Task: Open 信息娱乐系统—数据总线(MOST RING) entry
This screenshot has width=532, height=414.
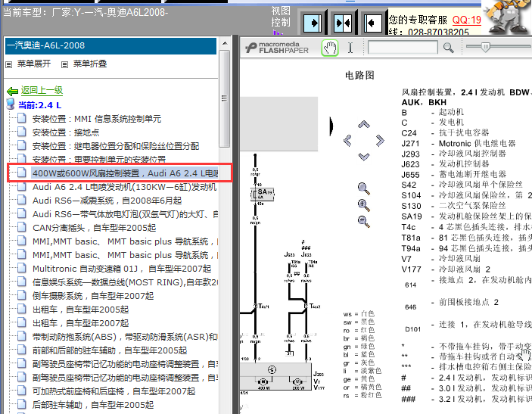Action: 125,282
